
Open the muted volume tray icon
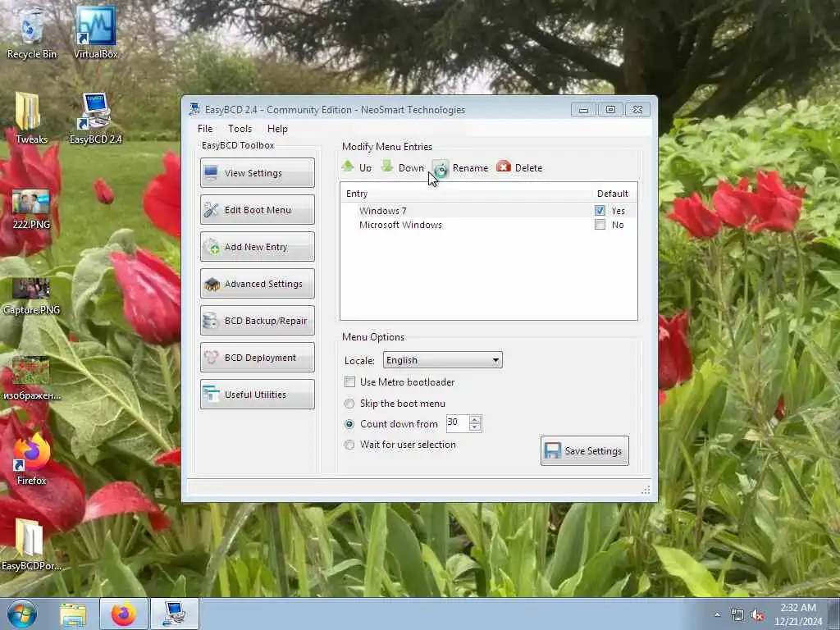pyautogui.click(x=757, y=615)
